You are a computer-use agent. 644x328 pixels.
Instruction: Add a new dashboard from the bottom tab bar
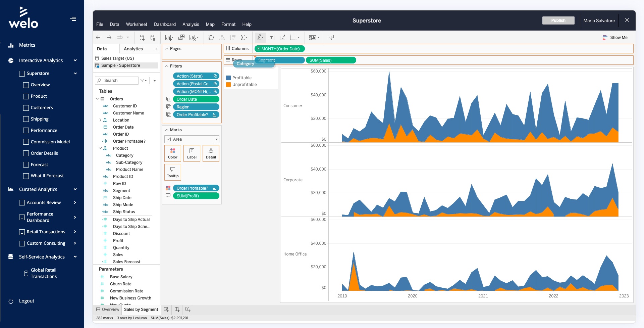177,310
